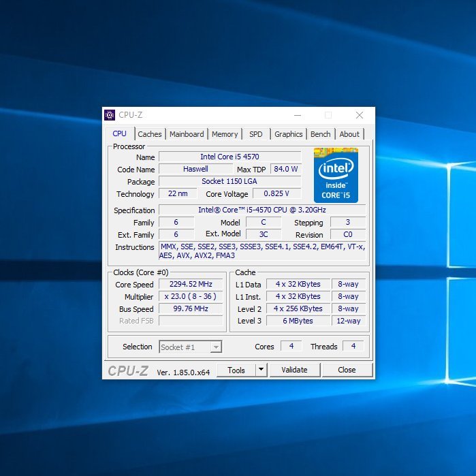Image resolution: width=476 pixels, height=476 pixels.
Task: Click the Name field Intel Core i5 4570
Action: coord(229,157)
